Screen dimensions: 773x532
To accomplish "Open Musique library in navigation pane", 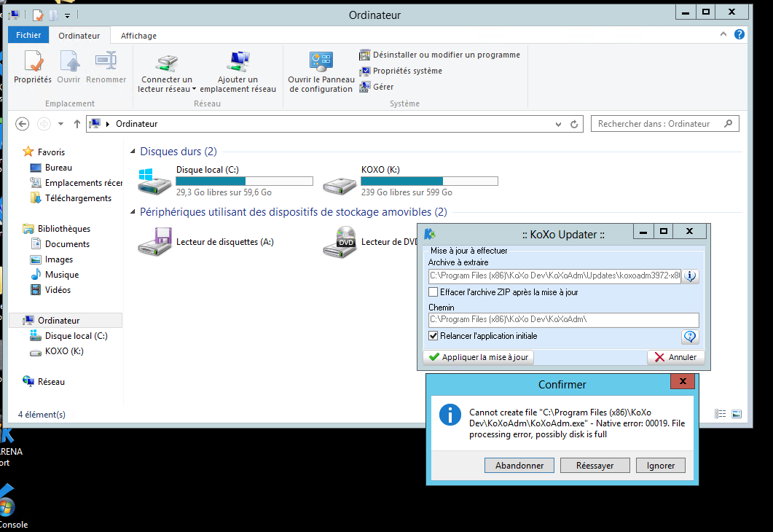I will (x=55, y=275).
